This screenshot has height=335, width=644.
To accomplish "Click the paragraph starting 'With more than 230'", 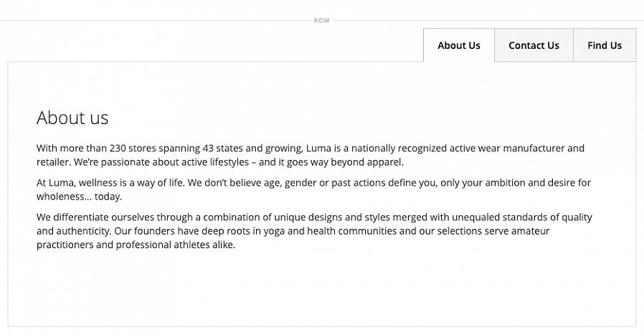I will (310, 155).
